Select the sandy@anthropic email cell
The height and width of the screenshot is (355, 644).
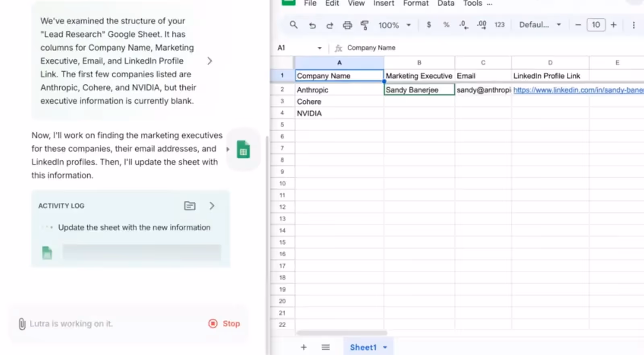tap(483, 90)
